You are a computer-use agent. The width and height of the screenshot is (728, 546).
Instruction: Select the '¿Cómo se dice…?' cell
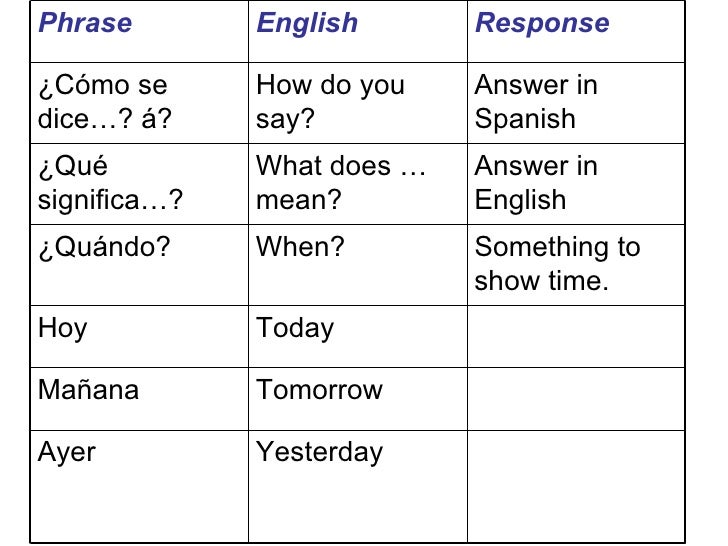point(104,102)
